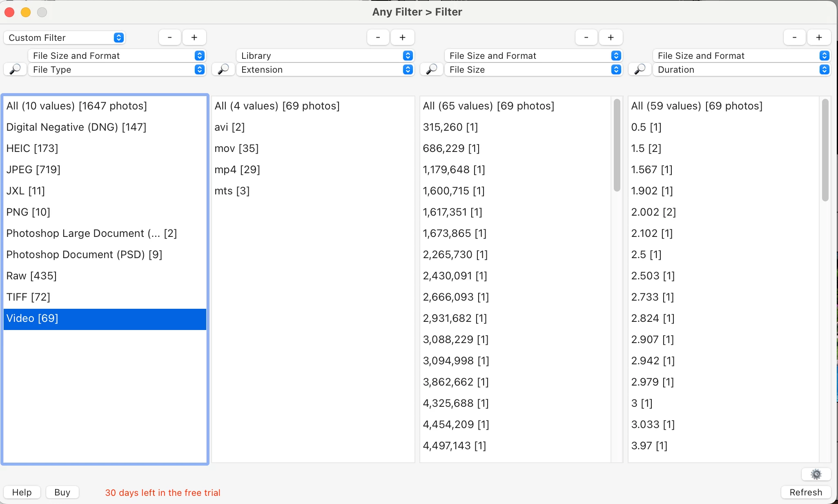This screenshot has height=504, width=838.
Task: Open the File Type field dropdown
Action: point(117,69)
